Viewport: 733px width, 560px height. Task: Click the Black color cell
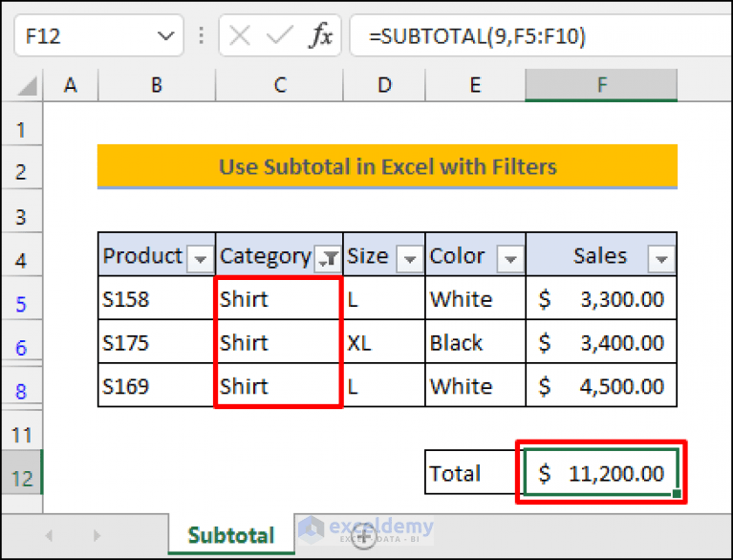[475, 342]
